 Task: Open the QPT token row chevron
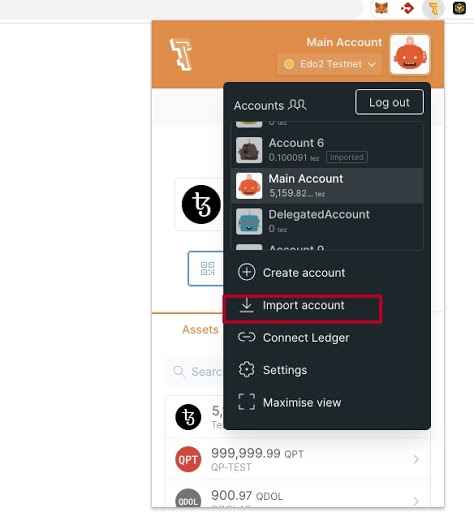[x=416, y=459]
